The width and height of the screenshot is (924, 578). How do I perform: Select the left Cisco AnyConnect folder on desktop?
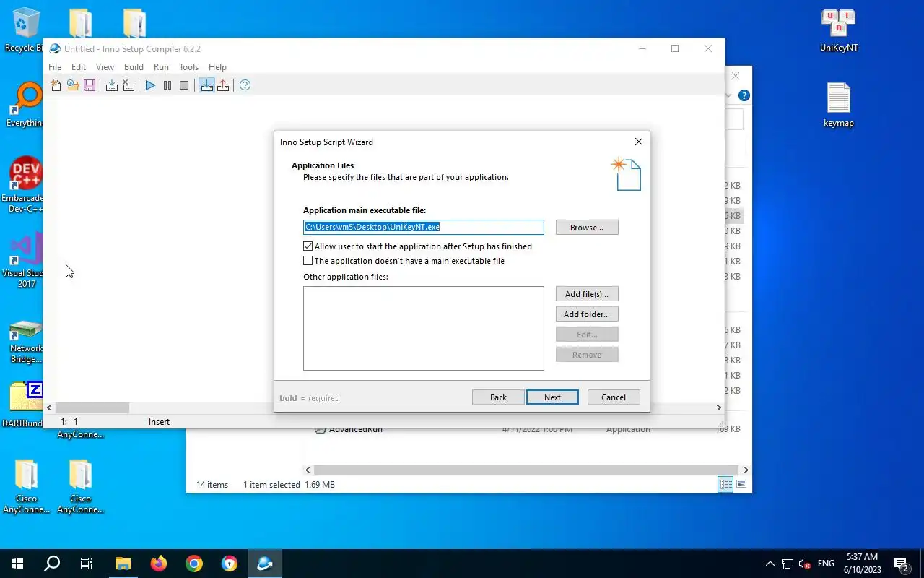tap(26, 487)
